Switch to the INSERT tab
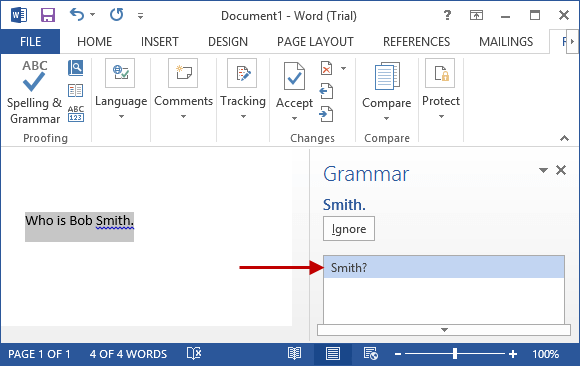The height and width of the screenshot is (366, 580). coord(159,41)
